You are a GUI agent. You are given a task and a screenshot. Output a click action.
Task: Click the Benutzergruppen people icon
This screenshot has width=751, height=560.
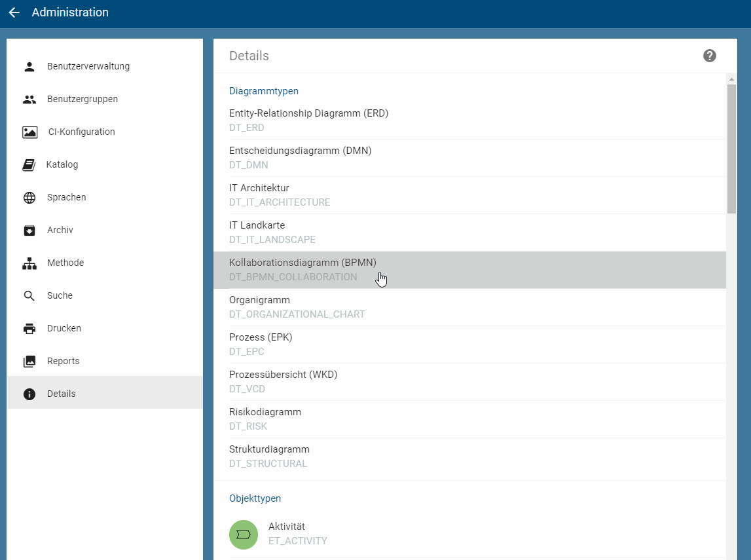(29, 98)
